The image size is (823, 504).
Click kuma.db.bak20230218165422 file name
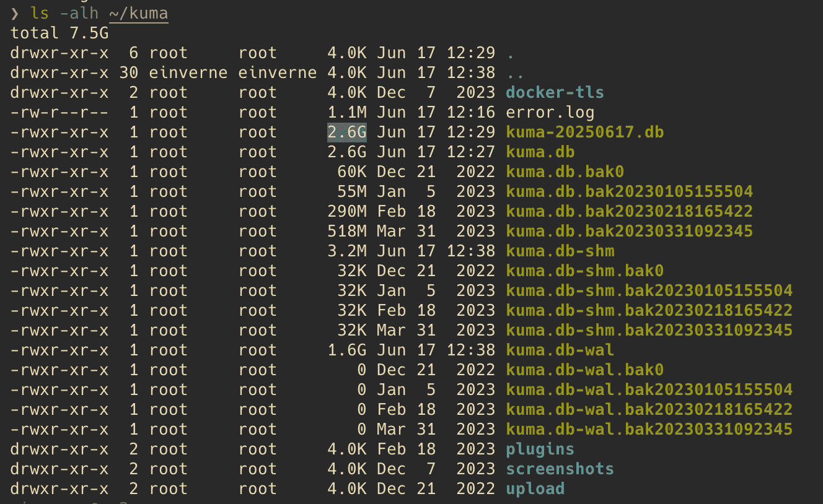629,212
